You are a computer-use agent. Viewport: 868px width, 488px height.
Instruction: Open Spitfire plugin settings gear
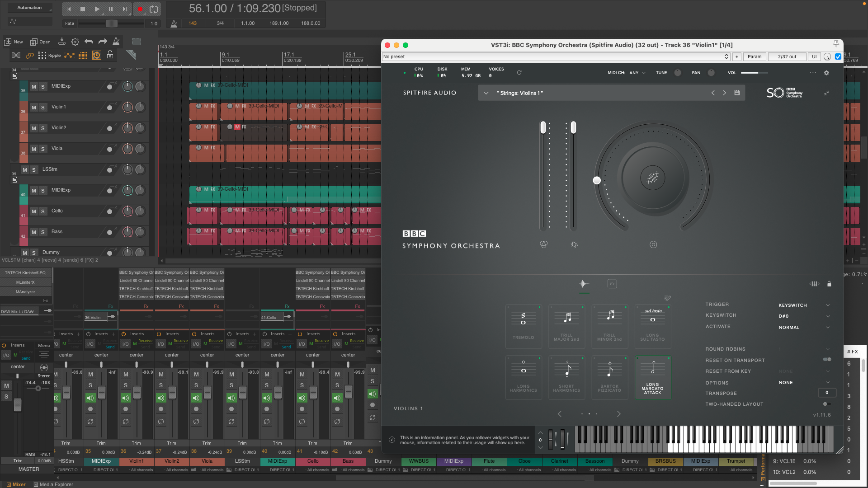tap(826, 73)
